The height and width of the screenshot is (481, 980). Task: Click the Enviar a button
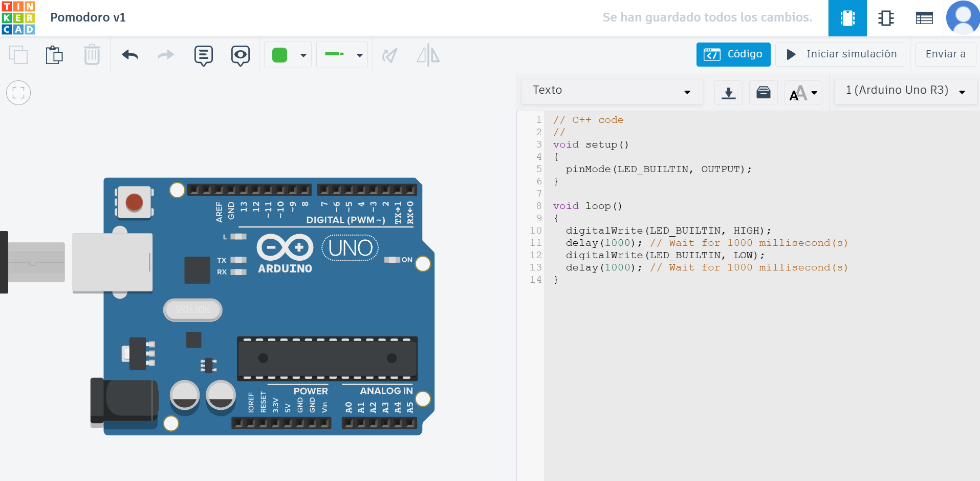[x=945, y=54]
